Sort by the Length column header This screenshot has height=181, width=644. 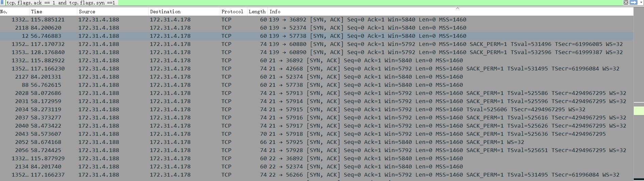coord(257,12)
